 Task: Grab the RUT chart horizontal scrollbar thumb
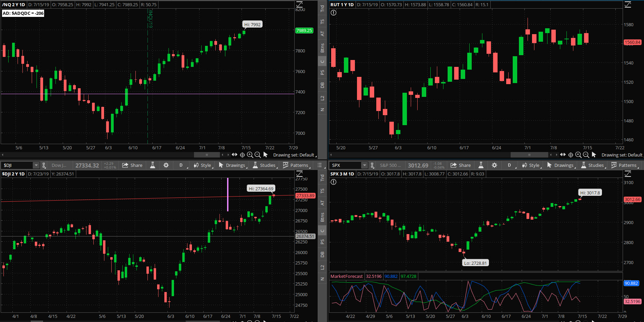click(529, 154)
